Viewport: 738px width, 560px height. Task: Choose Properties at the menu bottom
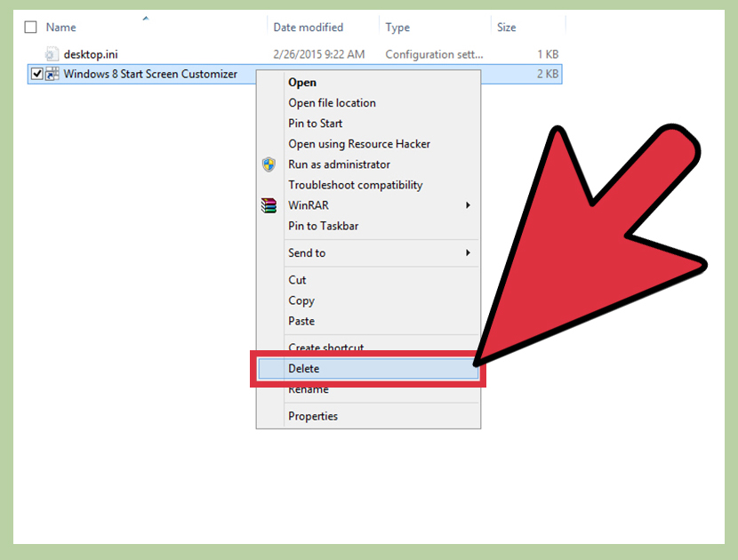[x=368, y=416]
